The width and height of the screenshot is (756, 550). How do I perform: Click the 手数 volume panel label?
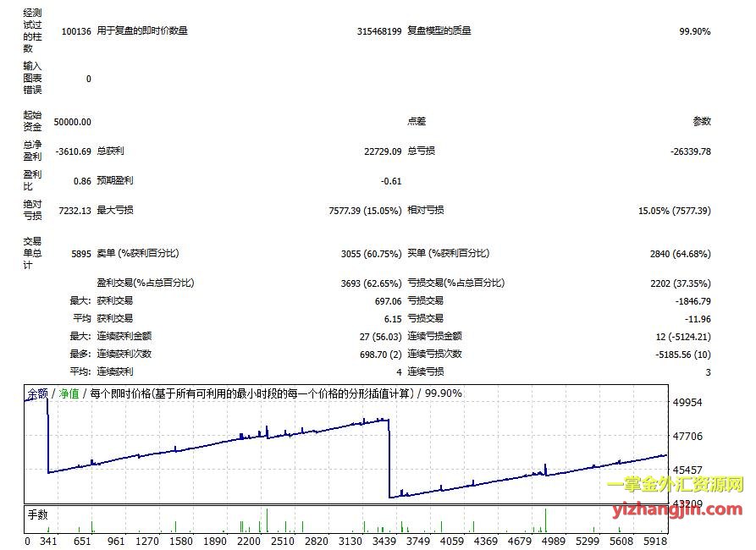click(39, 514)
